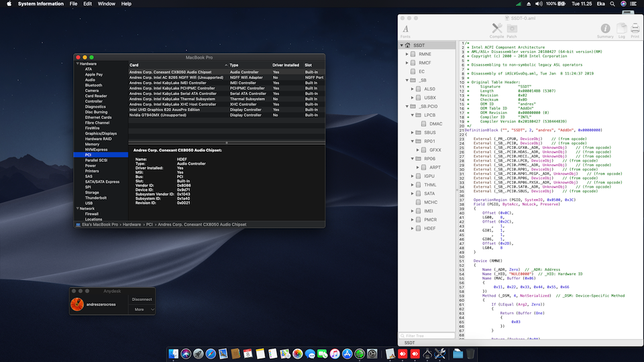Open System Preferences gear in Dock
The image size is (644, 362).
point(372,353)
